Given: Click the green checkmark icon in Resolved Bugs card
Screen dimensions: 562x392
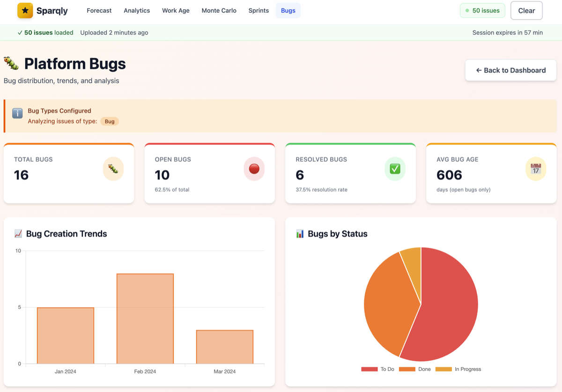Looking at the screenshot, I should click(395, 169).
